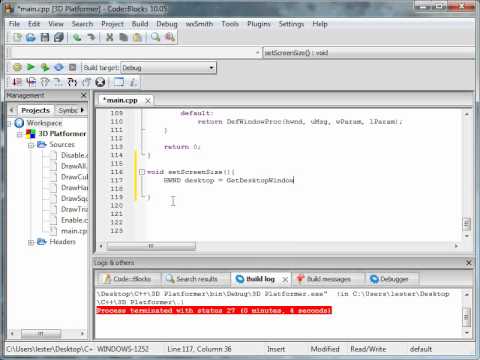This screenshot has height=360, width=480.
Task: Open the Build menu
Action: pyautogui.click(x=140, y=24)
